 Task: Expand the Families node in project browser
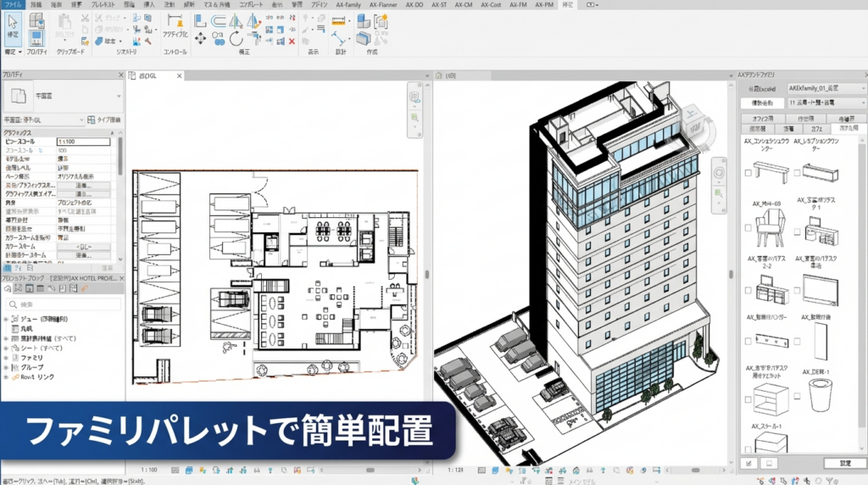click(x=6, y=359)
